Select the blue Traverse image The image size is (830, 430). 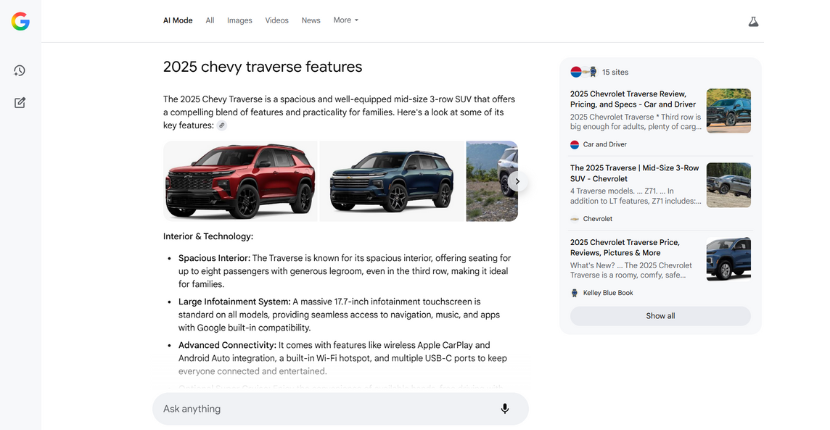click(x=391, y=181)
